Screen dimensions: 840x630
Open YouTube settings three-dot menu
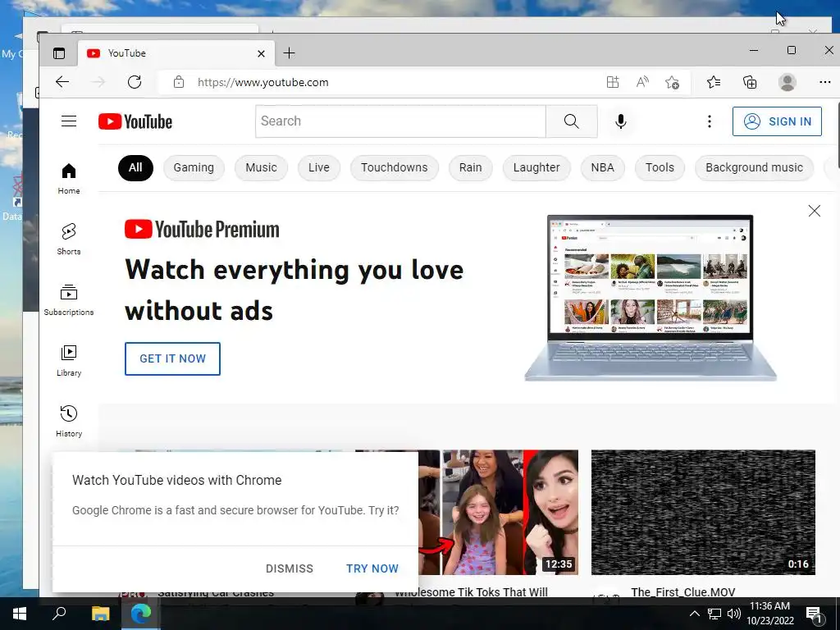tap(710, 121)
